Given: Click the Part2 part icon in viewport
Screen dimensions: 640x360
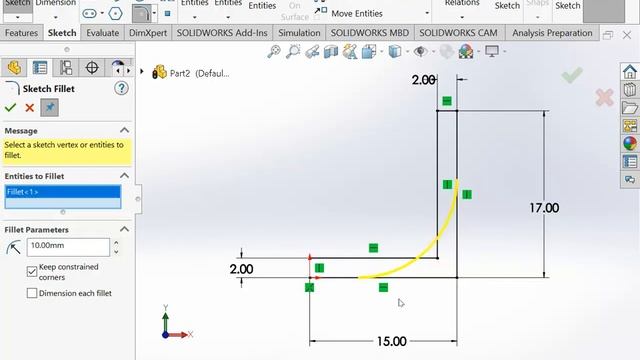Looking at the screenshot, I should (x=159, y=72).
